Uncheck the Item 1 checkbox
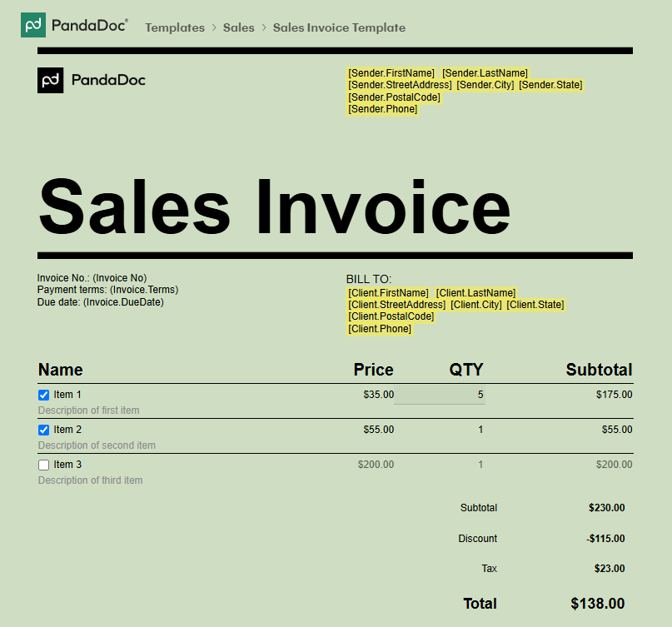Viewport: 672px width, 627px height. 43,395
